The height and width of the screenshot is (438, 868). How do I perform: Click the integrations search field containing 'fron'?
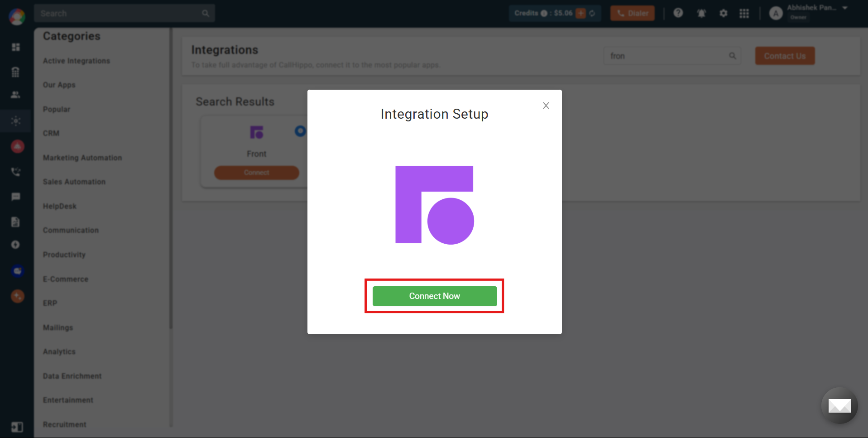pos(672,56)
